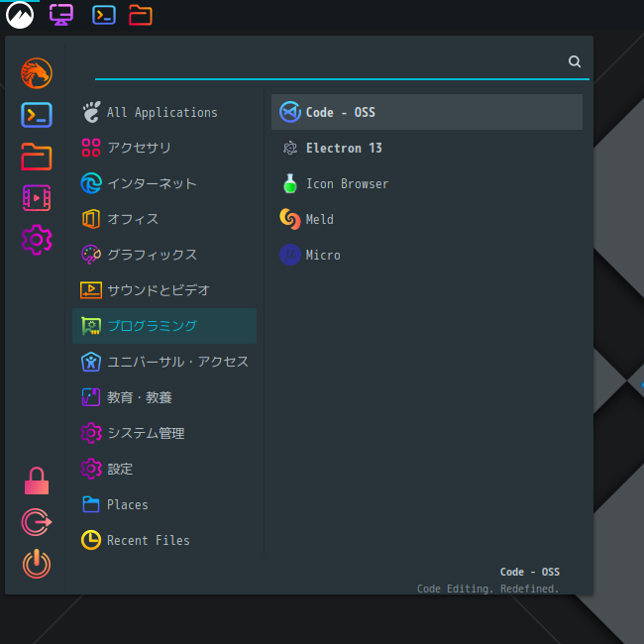Screen dimensions: 644x644
Task: Open the mountain-logo application menu button
Action: [x=20, y=15]
